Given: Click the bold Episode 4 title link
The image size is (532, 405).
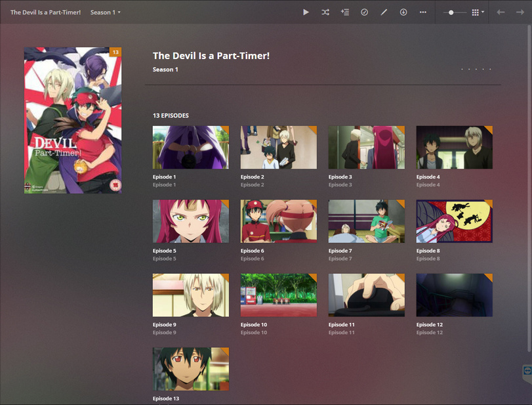Looking at the screenshot, I should [x=428, y=177].
